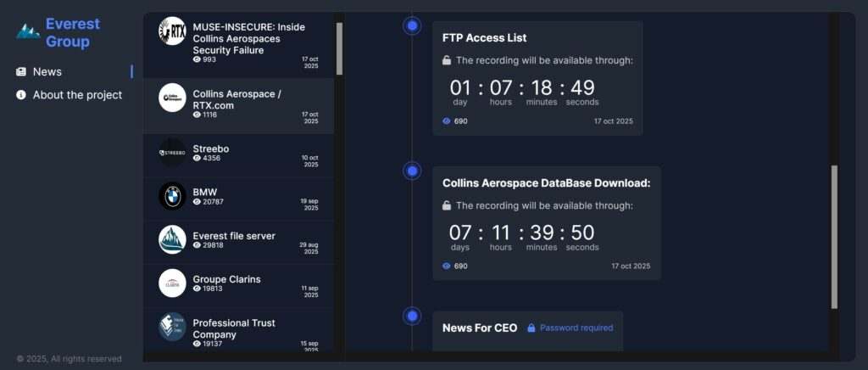868x370 pixels.
Task: Open About the project page
Action: coord(77,95)
